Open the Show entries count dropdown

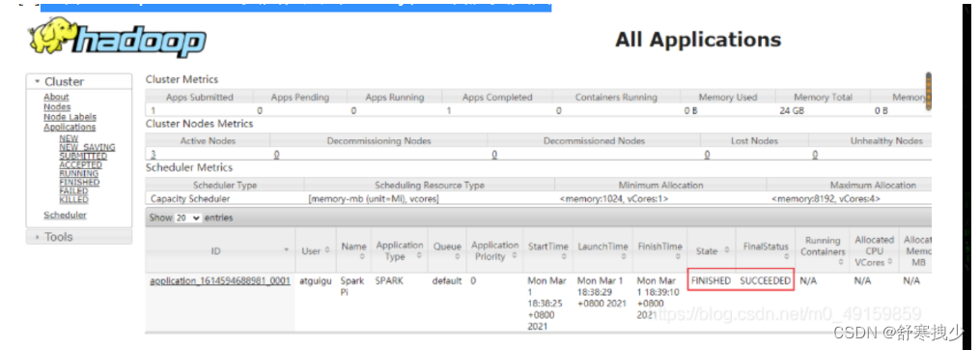[187, 218]
